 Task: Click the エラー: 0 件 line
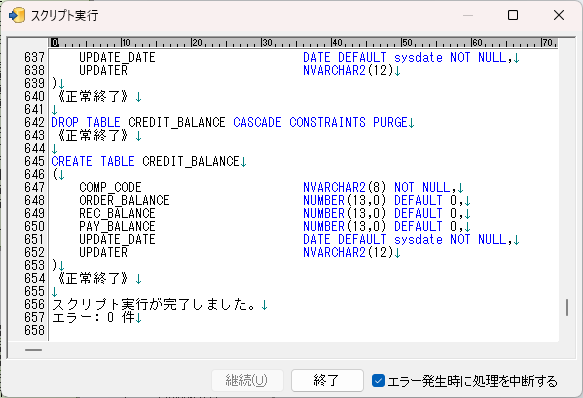(93, 317)
